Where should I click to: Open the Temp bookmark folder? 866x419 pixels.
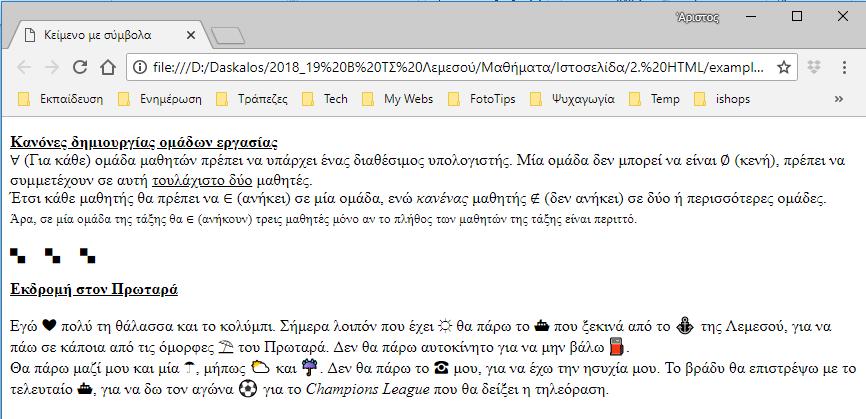coord(654,99)
